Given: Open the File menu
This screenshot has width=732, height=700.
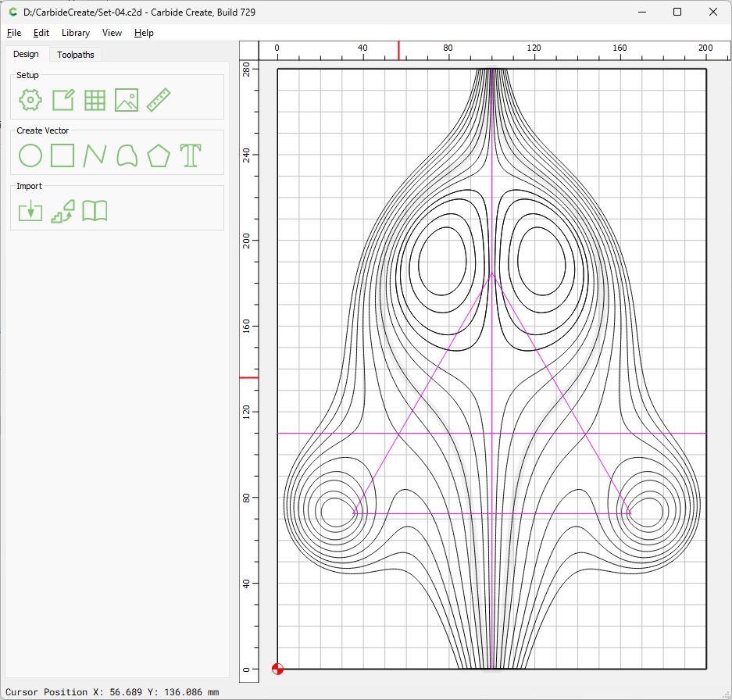Looking at the screenshot, I should 13,33.
